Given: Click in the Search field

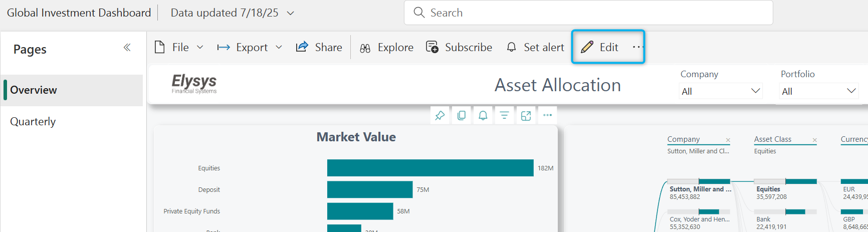Looking at the screenshot, I should coord(588,13).
